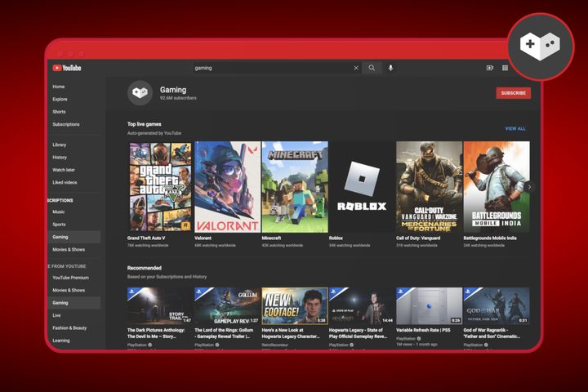The width and height of the screenshot is (588, 392).
Task: Open Gaming under subscriptions list
Action: (73, 237)
